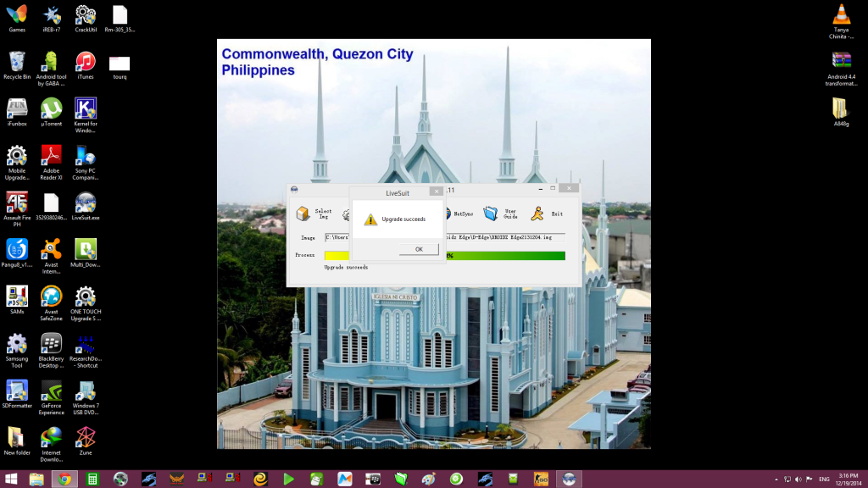Show hidden system tray icons
Image resolution: width=868 pixels, height=488 pixels.
coord(775,480)
